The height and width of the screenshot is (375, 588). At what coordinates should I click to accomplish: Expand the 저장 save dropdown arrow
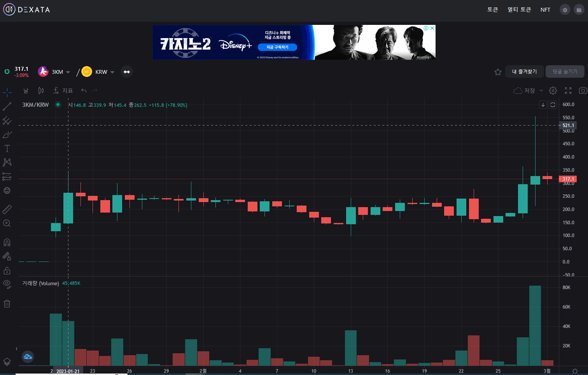[541, 91]
